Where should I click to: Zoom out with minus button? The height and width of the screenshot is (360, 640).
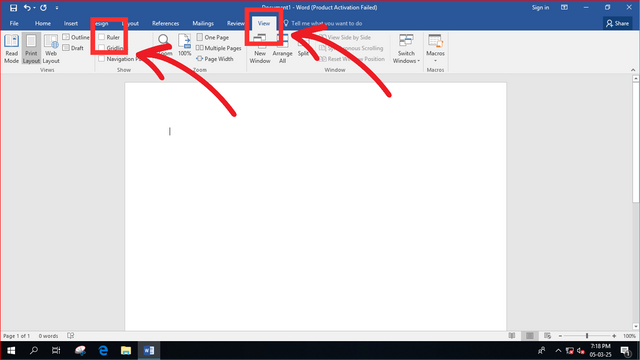(x=560, y=336)
